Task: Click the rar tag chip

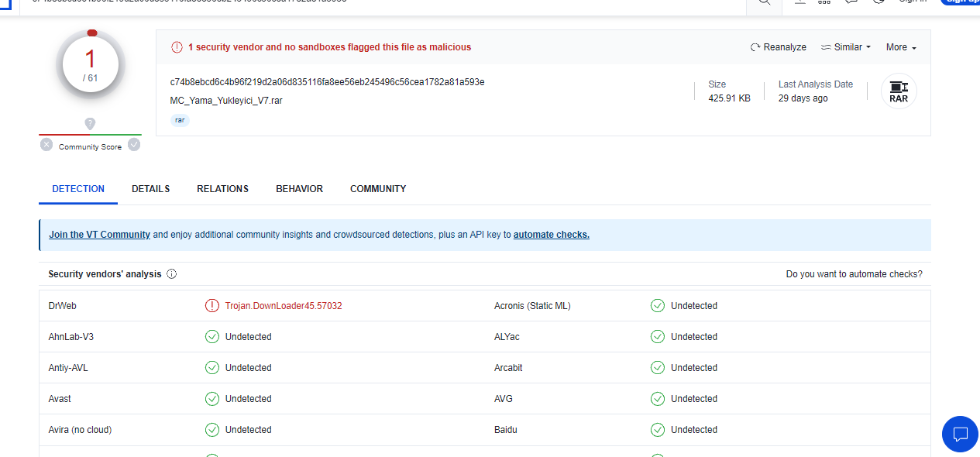Action: 180,120
